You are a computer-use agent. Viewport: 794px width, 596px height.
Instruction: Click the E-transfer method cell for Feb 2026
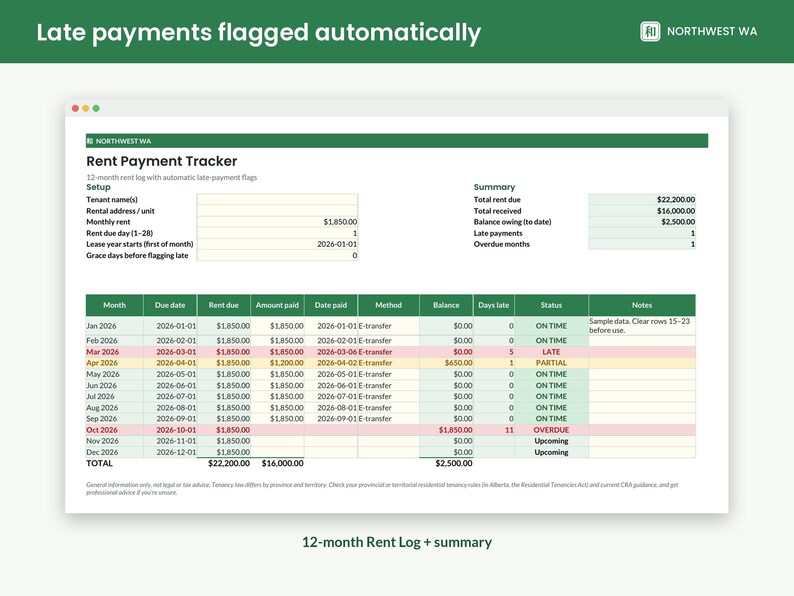click(x=388, y=341)
